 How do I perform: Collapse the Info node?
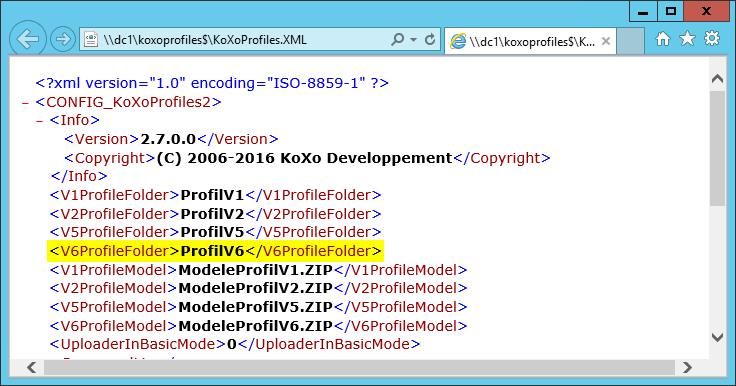(40, 121)
